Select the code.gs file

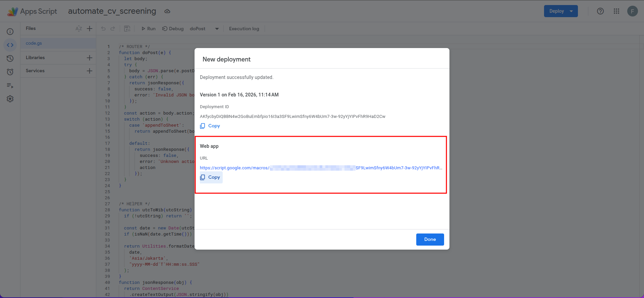(x=34, y=43)
